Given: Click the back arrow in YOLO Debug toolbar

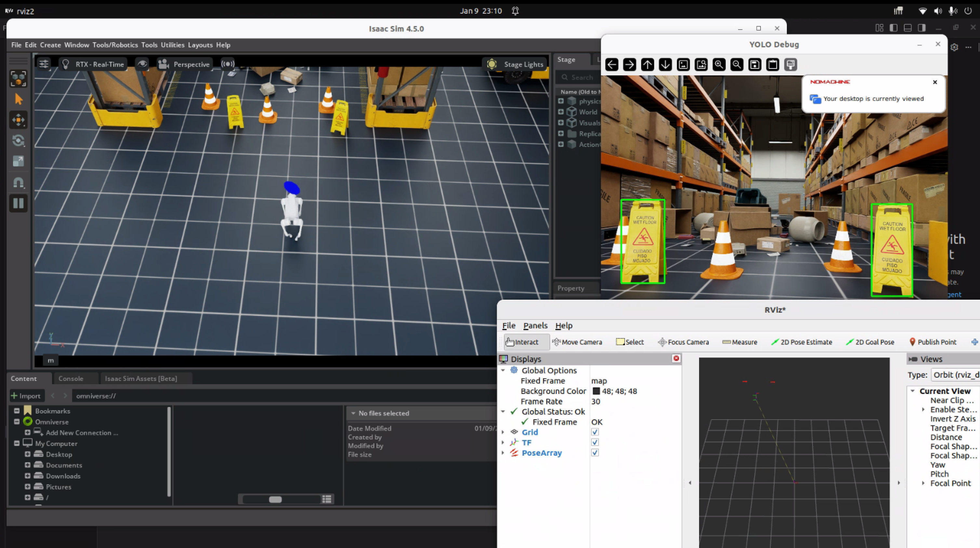Looking at the screenshot, I should (x=612, y=65).
